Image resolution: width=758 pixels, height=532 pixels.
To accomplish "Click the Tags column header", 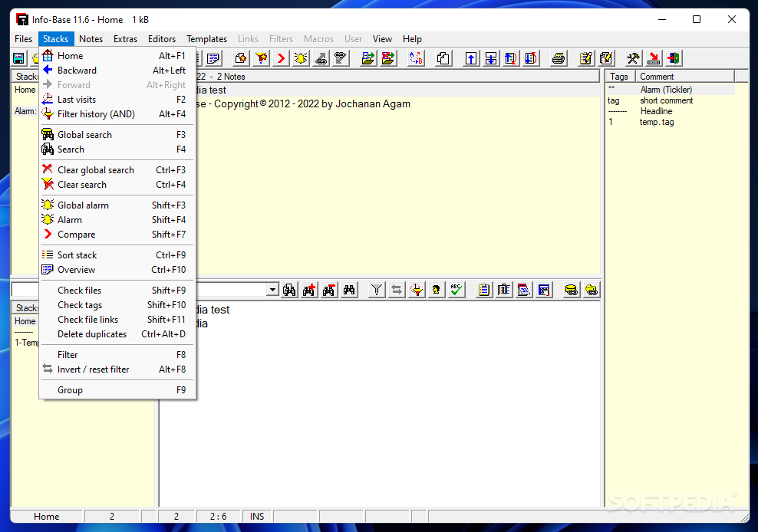I will (x=620, y=77).
